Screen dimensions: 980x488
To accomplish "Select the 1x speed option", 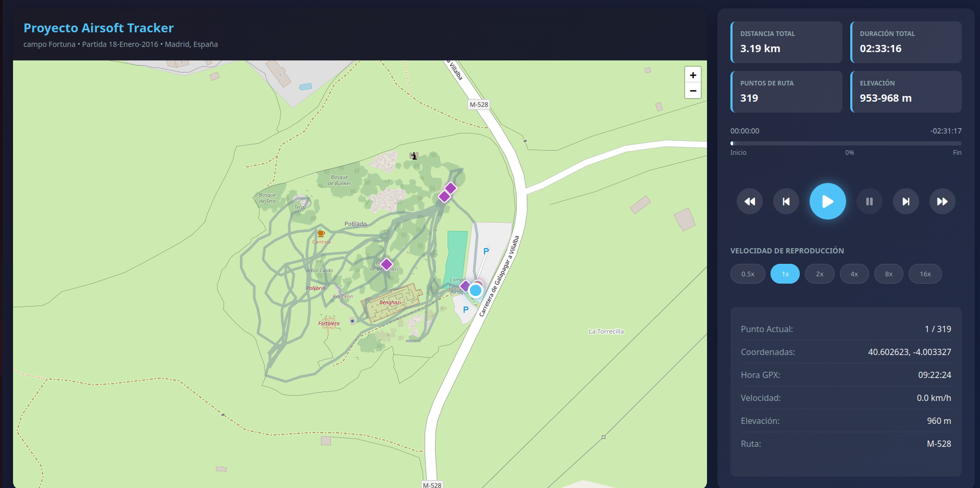I will point(785,274).
